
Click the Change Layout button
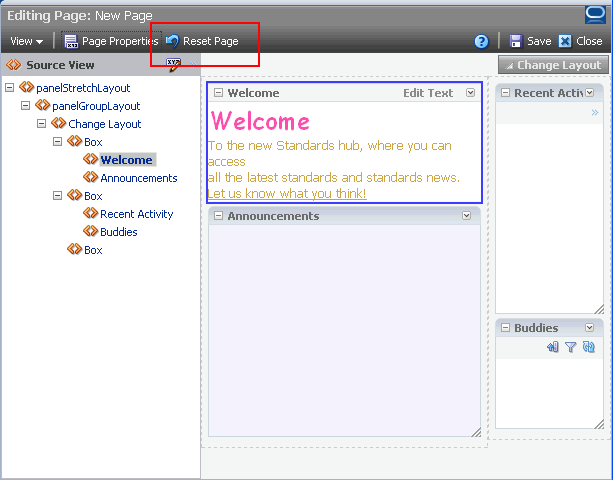pos(553,65)
